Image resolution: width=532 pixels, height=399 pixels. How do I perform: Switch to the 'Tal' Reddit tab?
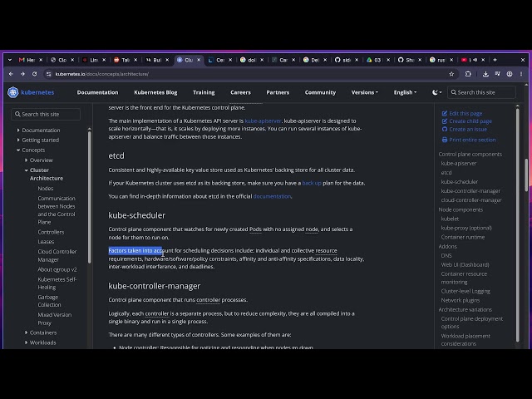pos(126,60)
